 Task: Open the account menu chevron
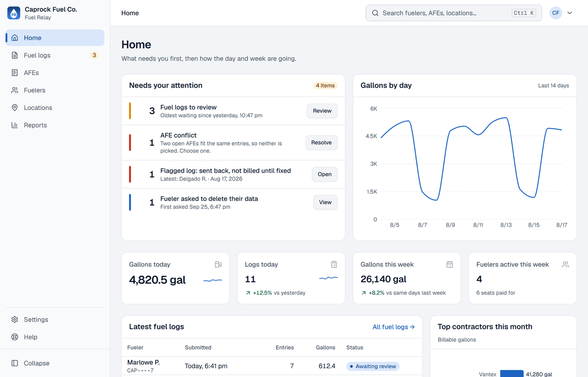click(569, 13)
